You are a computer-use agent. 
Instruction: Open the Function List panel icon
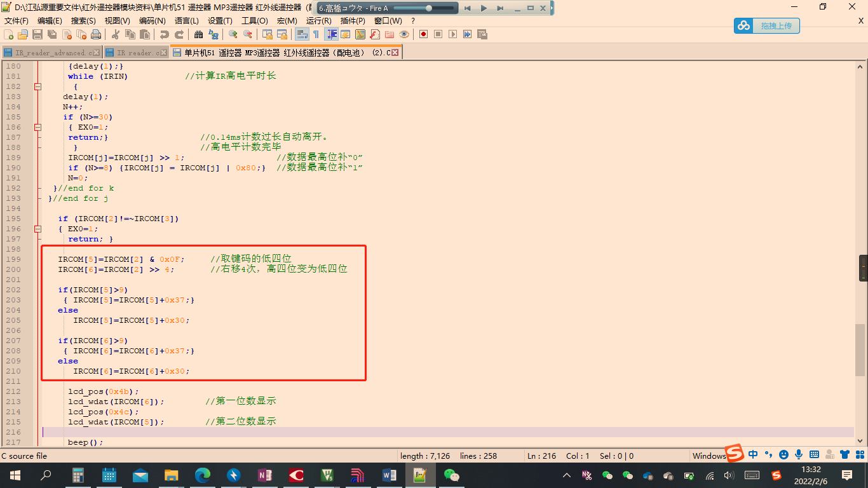pyautogui.click(x=375, y=34)
